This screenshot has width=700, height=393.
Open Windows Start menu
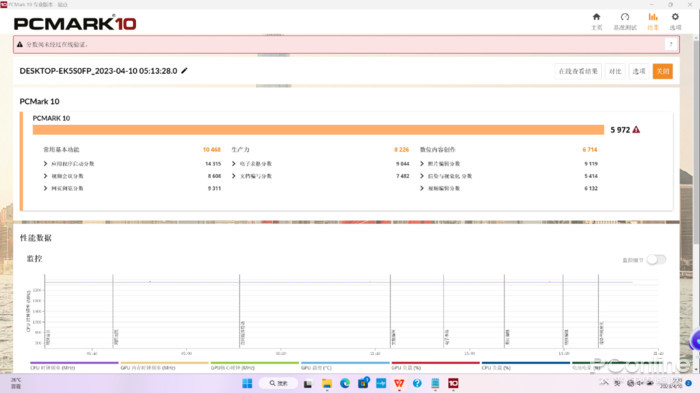247,383
